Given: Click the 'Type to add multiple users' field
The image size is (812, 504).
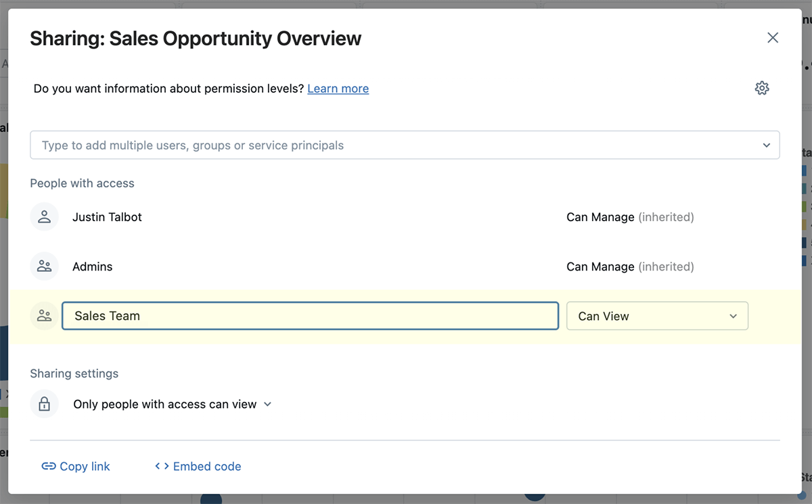Looking at the screenshot, I should point(392,145).
